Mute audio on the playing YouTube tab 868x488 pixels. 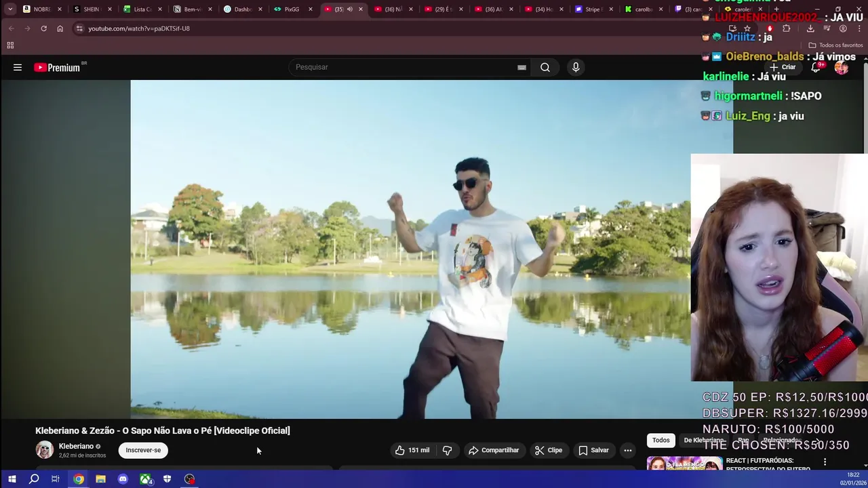(x=350, y=9)
